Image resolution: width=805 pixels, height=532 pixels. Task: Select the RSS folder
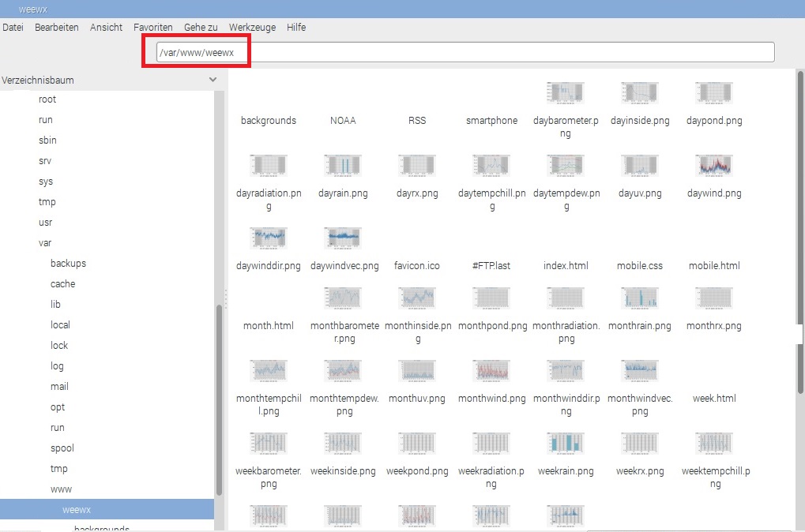tap(417, 121)
